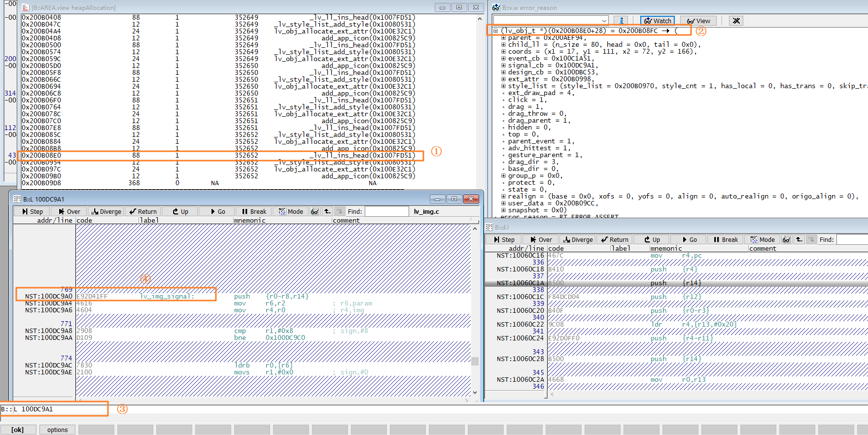Collapse the lv_obj_t root node
Image resolution: width=868 pixels, height=435 pixels.
[495, 31]
